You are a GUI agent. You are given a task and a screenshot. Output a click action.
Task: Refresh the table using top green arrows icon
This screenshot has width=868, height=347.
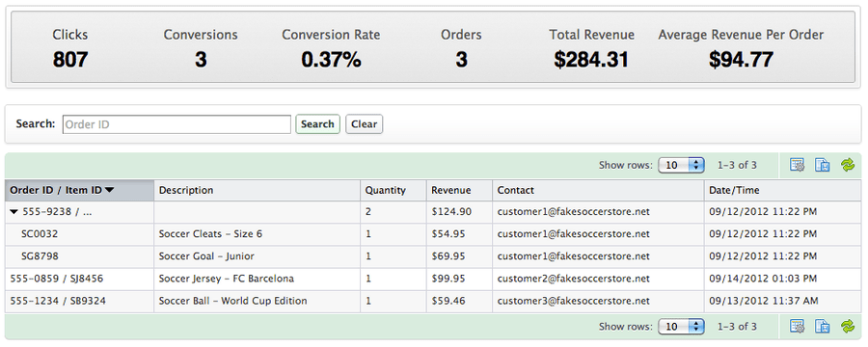tap(848, 165)
